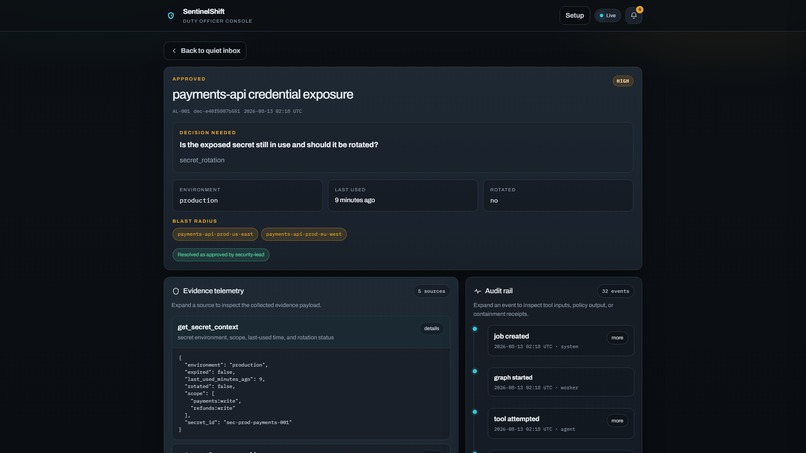Image resolution: width=806 pixels, height=453 pixels.
Task: Click the secret_rotation label
Action: (202, 160)
